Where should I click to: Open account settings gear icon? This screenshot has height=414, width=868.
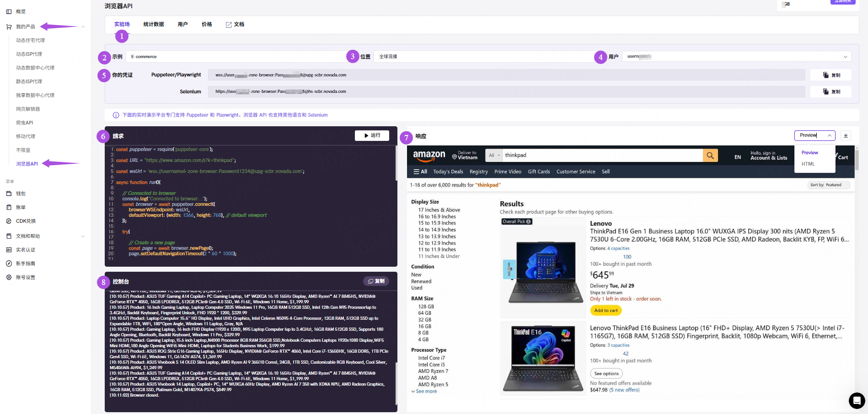[9, 277]
